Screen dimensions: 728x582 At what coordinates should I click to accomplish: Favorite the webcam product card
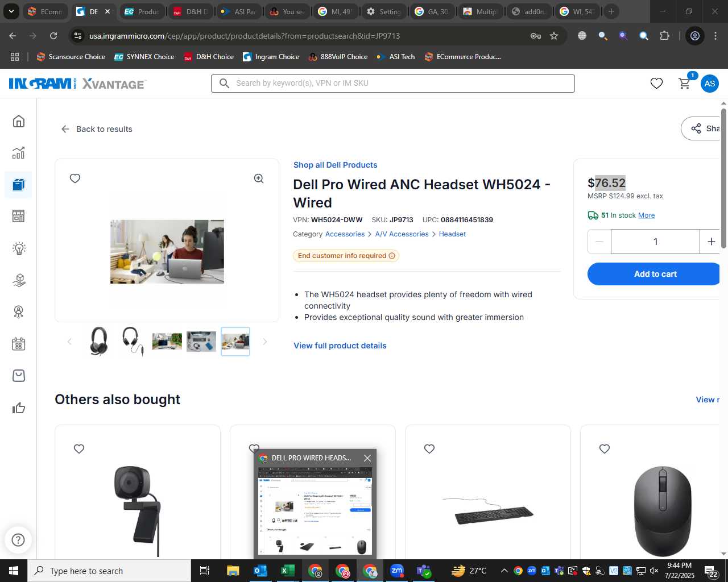point(79,449)
